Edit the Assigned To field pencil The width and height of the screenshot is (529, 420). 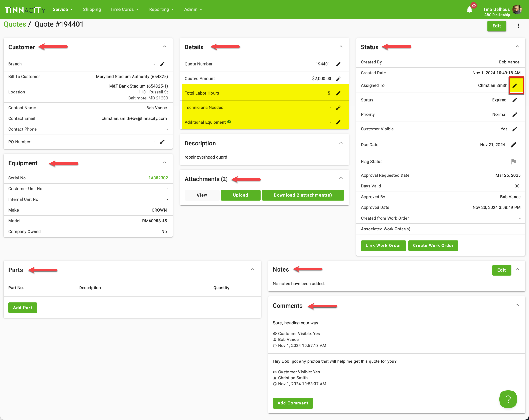(515, 85)
